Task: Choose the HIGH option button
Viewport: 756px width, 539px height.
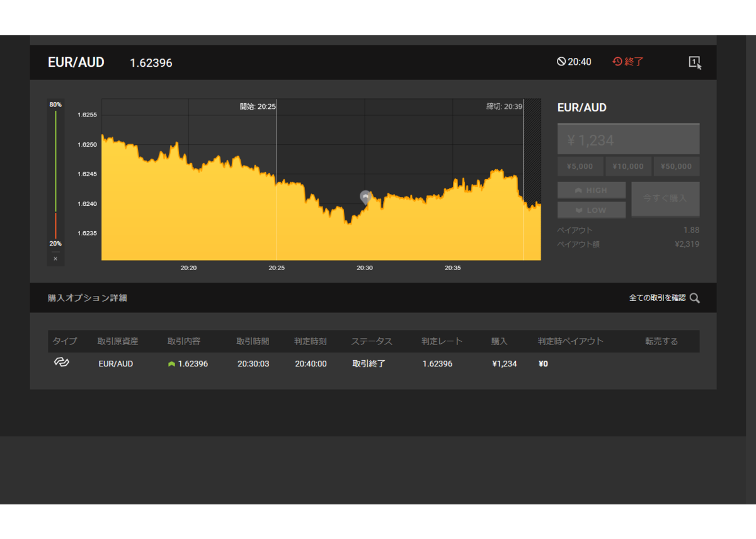Action: point(592,190)
